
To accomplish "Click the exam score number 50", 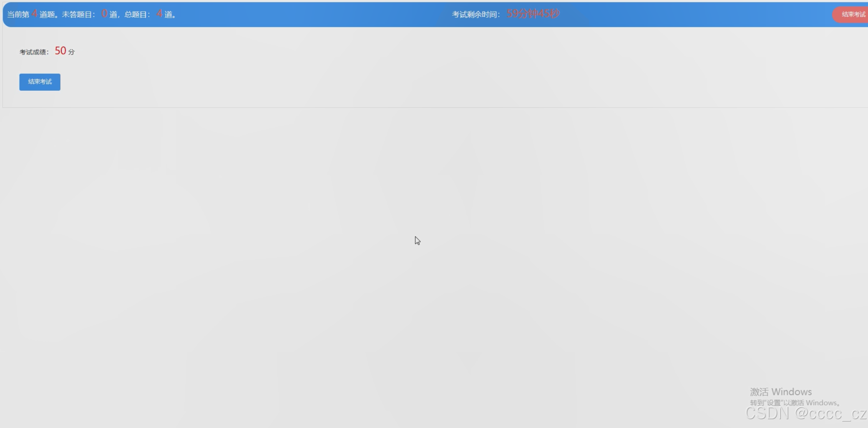I will click(60, 51).
